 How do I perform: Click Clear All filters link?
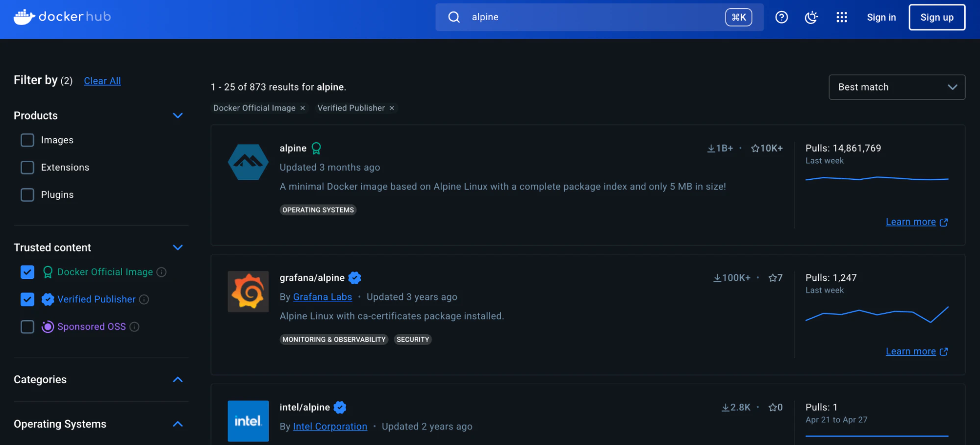pos(102,81)
